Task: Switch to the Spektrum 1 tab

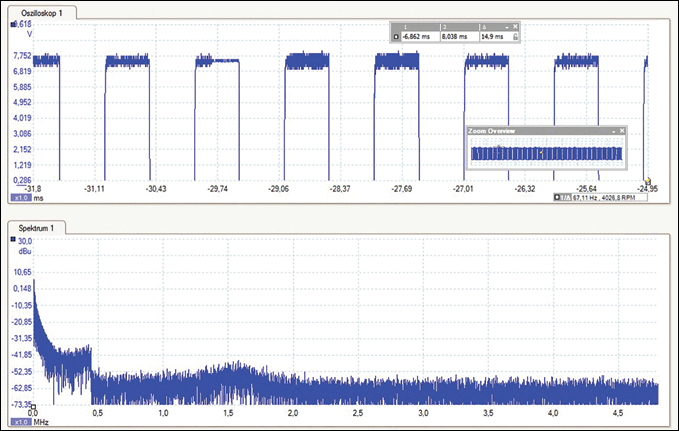Action: (42, 228)
